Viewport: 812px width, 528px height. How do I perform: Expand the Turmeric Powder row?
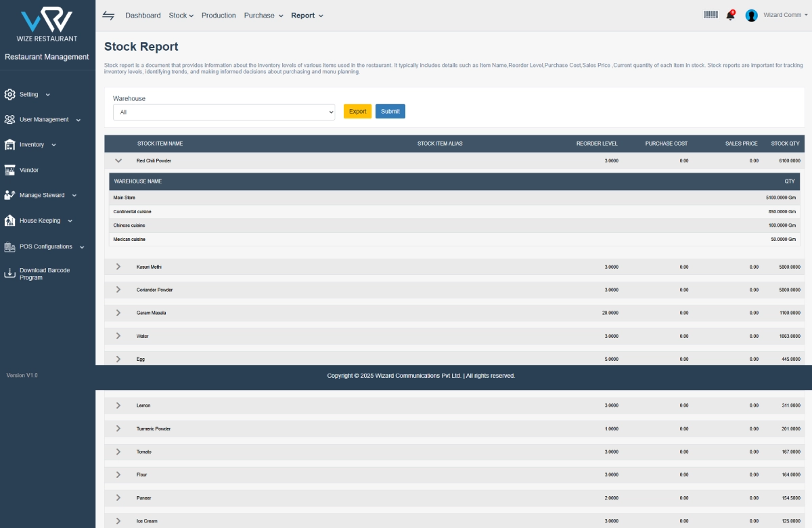pos(118,428)
